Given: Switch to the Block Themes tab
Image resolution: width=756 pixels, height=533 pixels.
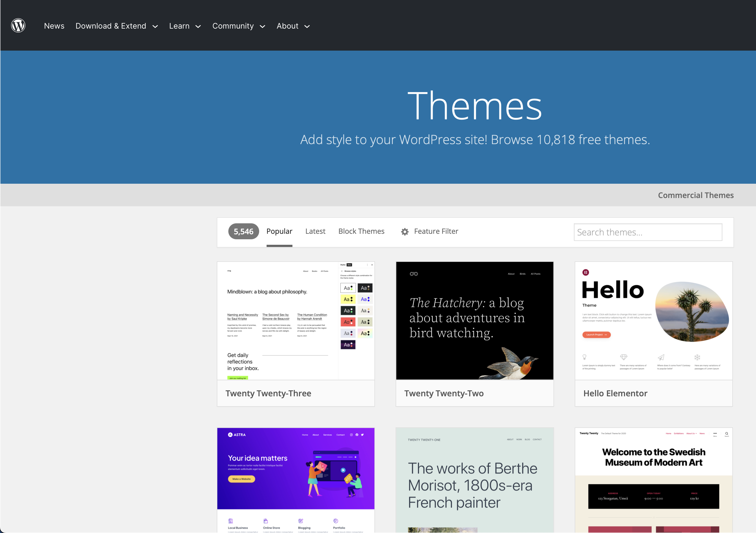Looking at the screenshot, I should 361,232.
